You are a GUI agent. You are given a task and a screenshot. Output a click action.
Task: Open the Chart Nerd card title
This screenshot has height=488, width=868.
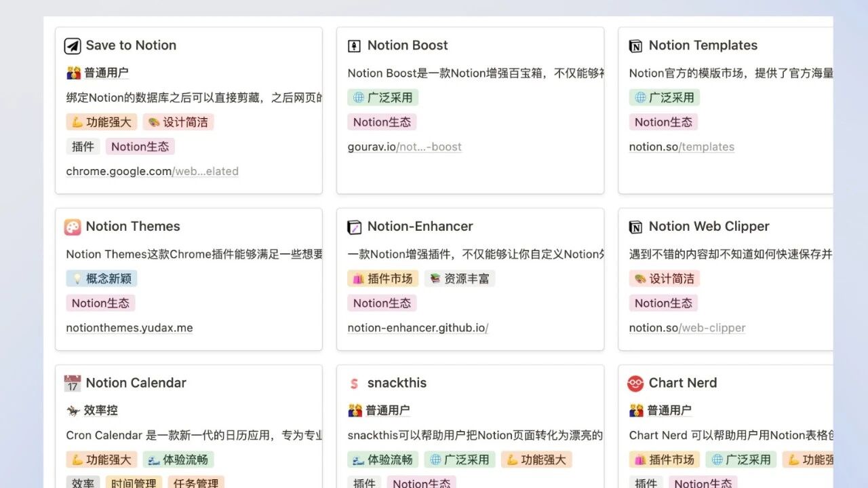(683, 383)
